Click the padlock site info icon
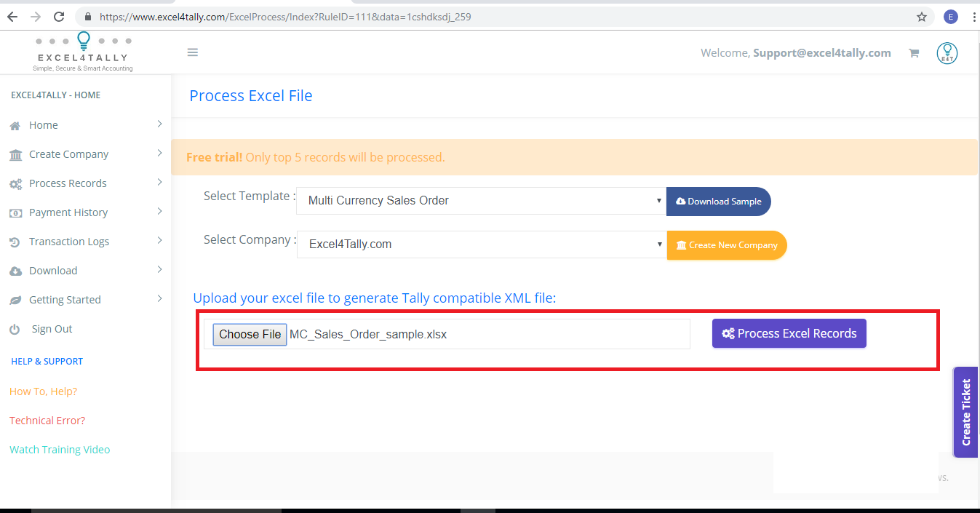This screenshot has height=513, width=980. (x=87, y=16)
